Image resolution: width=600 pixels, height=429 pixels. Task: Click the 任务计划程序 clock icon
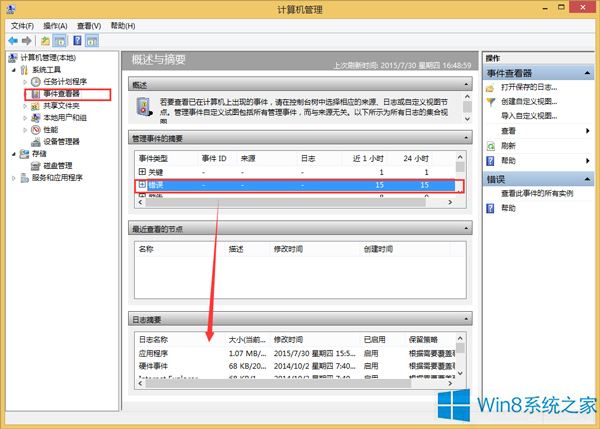36,82
